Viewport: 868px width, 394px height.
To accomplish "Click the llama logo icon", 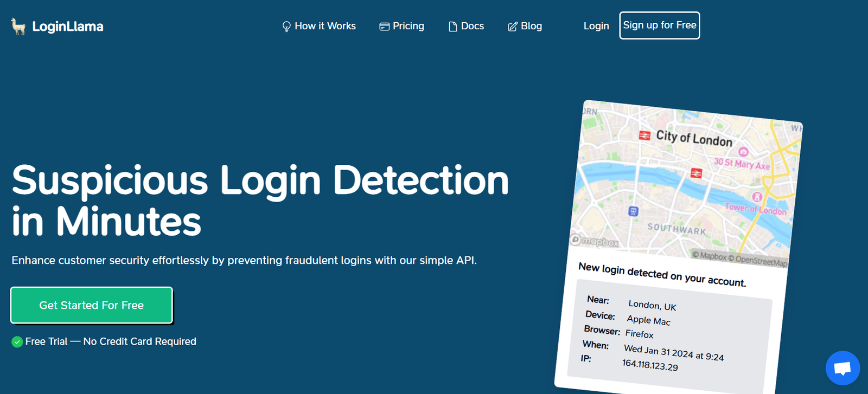I will (x=18, y=26).
